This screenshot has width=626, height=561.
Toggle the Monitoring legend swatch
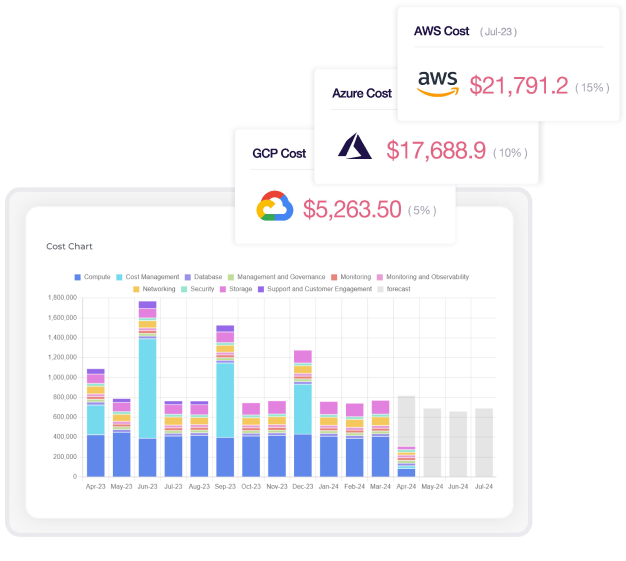(x=334, y=277)
